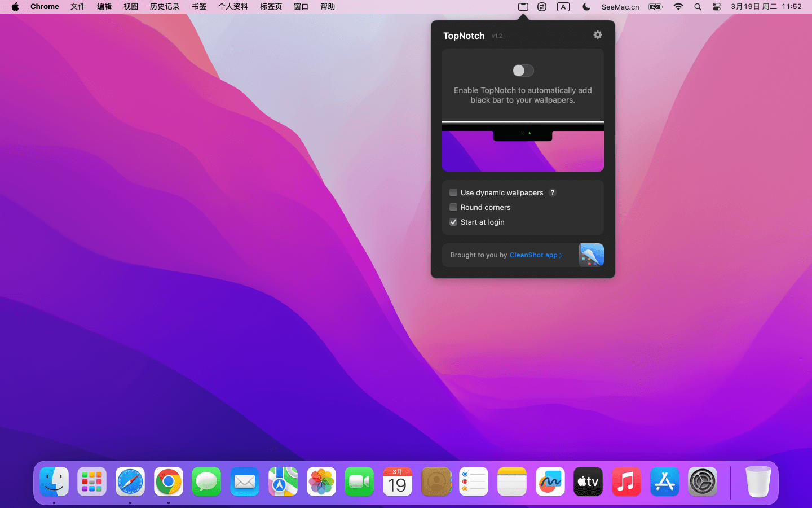
Task: Enable the TopNotch toggle switch
Action: tap(523, 71)
